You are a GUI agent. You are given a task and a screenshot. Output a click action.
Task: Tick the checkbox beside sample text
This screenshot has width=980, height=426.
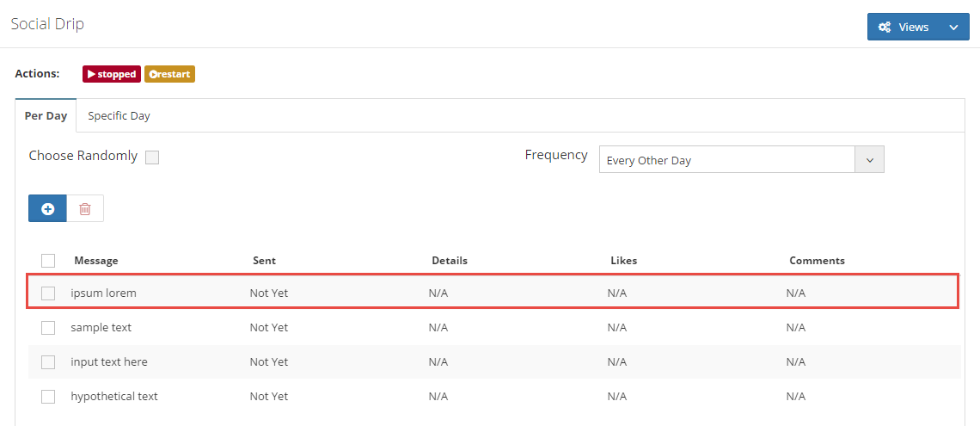48,327
